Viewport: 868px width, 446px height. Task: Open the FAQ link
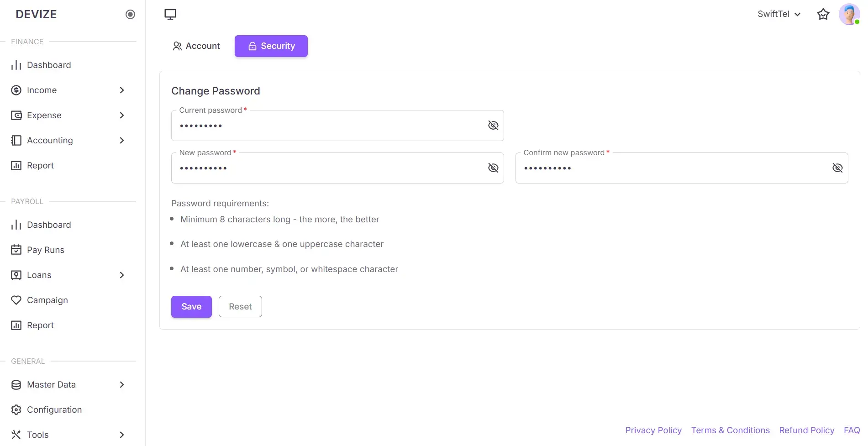pos(852,430)
